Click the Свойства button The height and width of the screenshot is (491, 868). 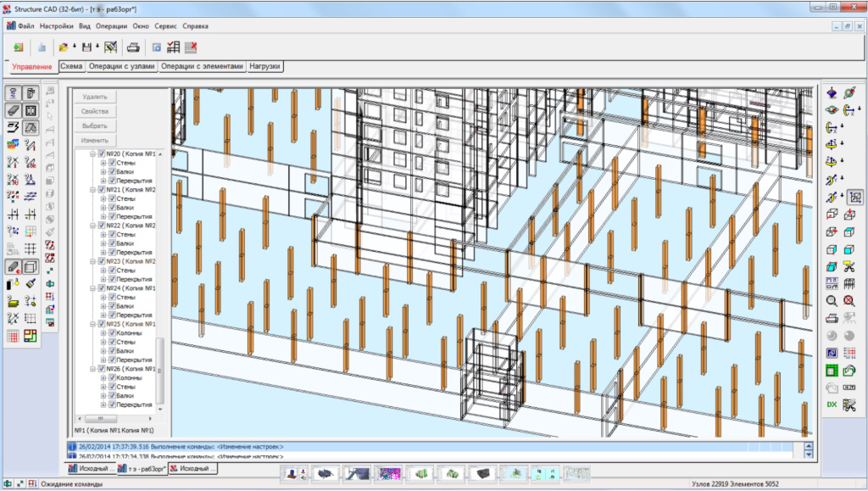coord(94,112)
